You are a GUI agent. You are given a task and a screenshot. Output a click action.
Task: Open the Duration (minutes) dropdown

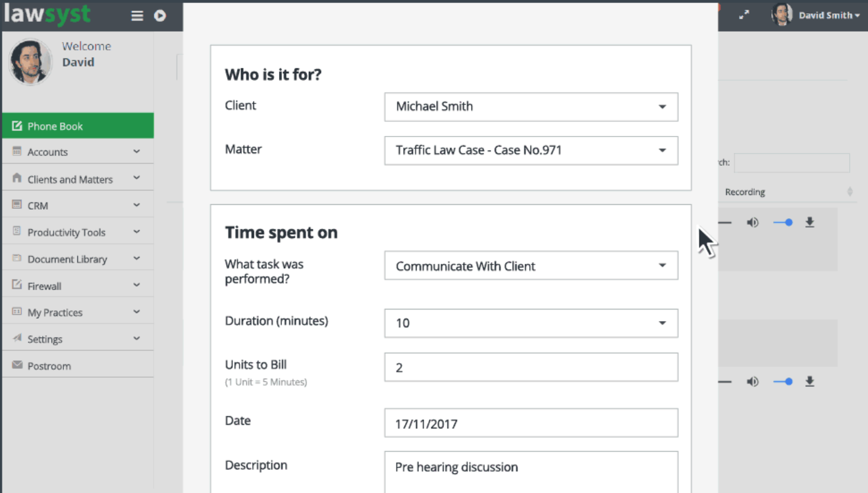pyautogui.click(x=531, y=323)
